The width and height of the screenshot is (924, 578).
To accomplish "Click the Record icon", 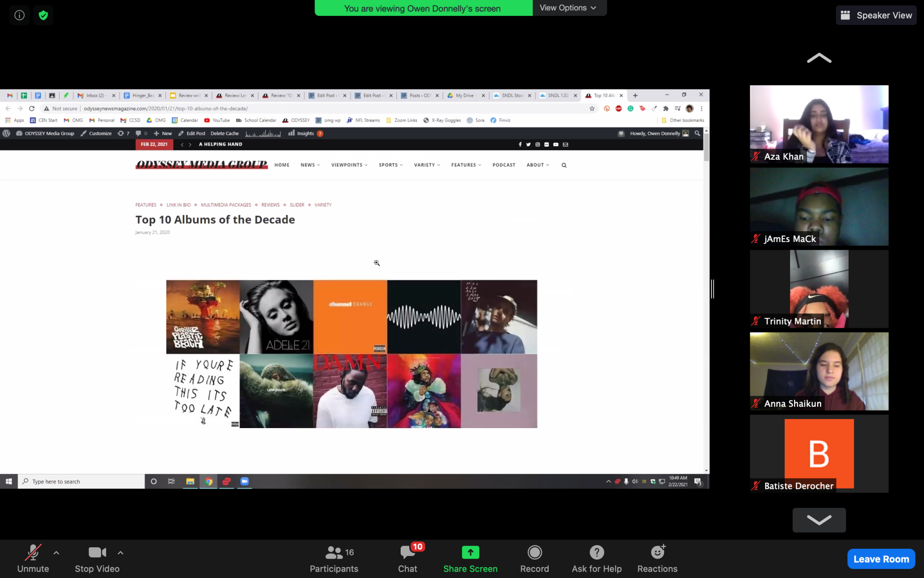I will [x=535, y=552].
